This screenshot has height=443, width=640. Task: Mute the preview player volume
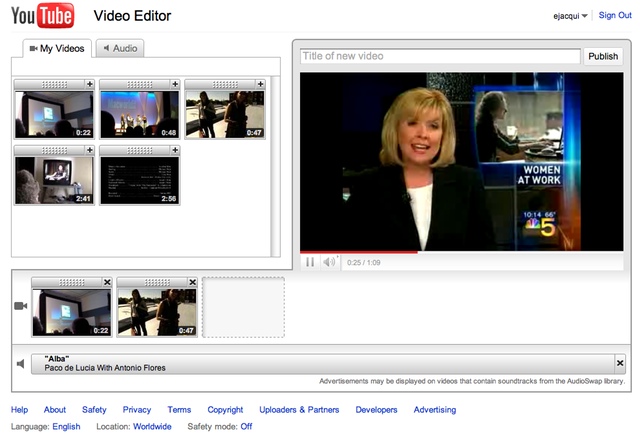point(329,262)
